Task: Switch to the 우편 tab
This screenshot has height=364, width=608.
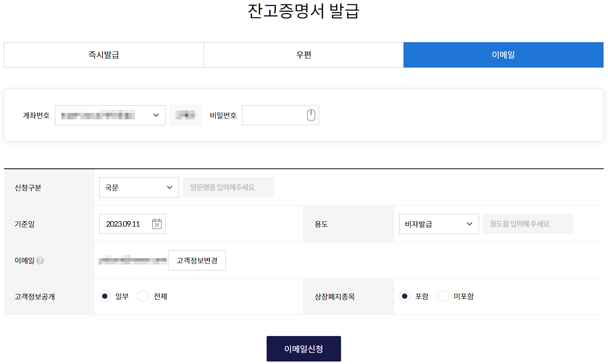Action: tap(303, 55)
